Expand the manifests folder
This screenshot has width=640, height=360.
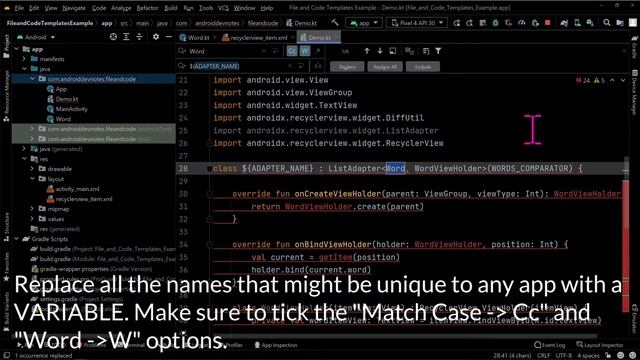(x=24, y=59)
